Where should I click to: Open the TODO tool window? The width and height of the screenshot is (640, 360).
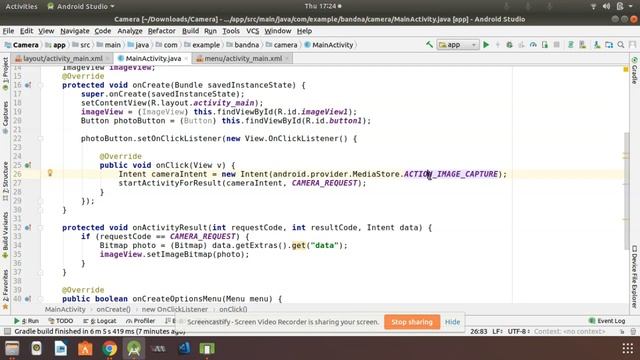click(x=60, y=321)
